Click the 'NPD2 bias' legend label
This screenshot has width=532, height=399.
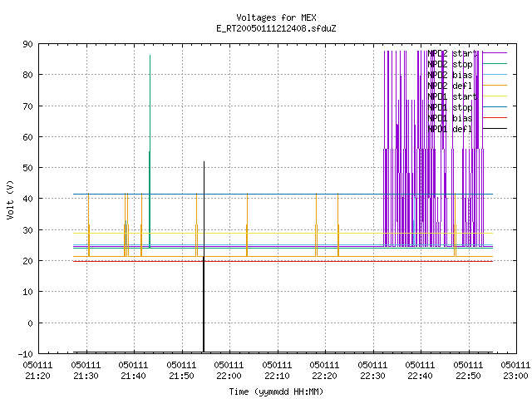(450, 75)
